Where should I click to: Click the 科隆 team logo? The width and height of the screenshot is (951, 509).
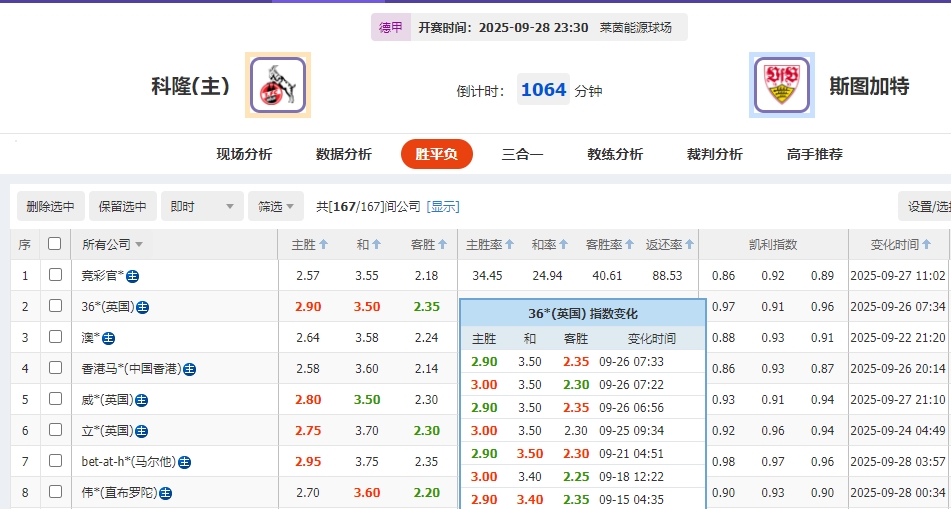pos(278,85)
